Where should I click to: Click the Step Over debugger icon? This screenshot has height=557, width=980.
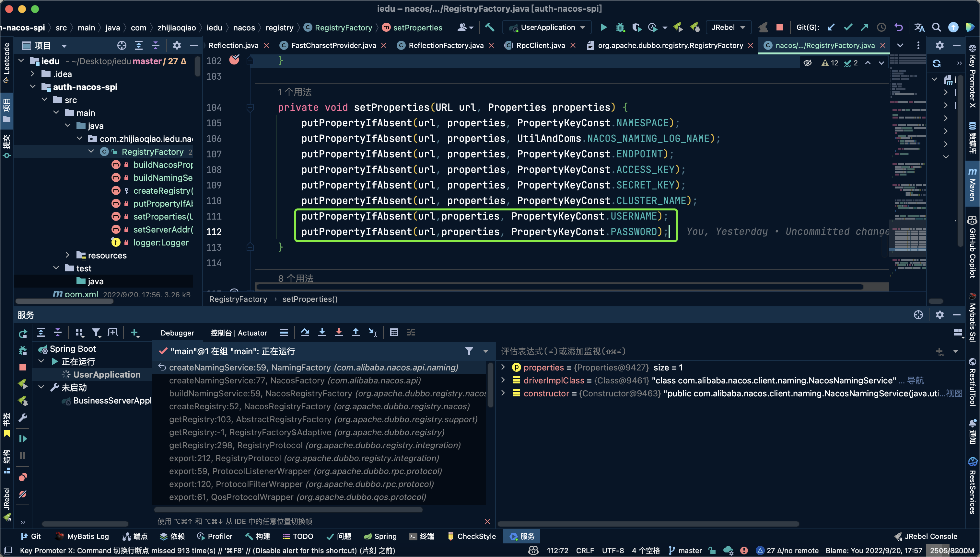pyautogui.click(x=305, y=333)
